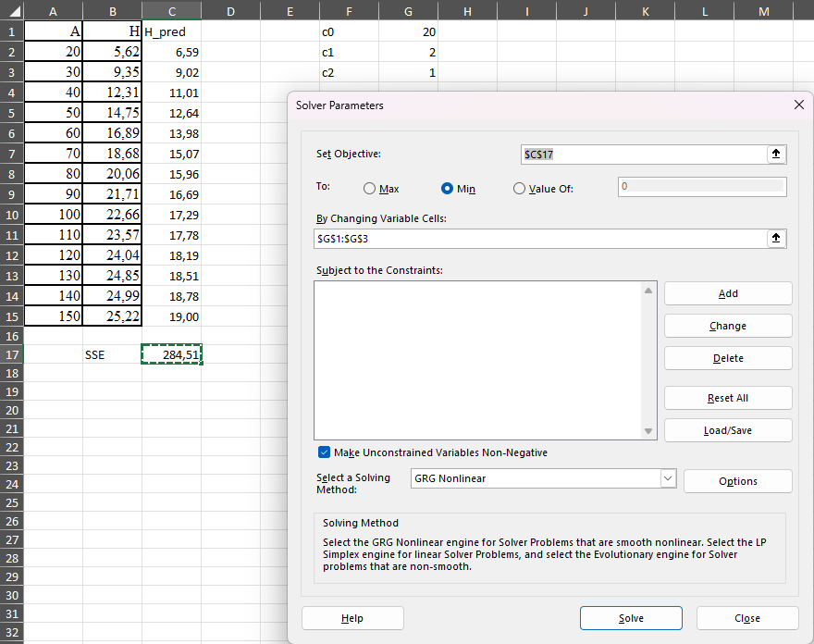Screen dimensions: 814x644
Task: Run the solver with the Solve button
Action: click(x=631, y=618)
